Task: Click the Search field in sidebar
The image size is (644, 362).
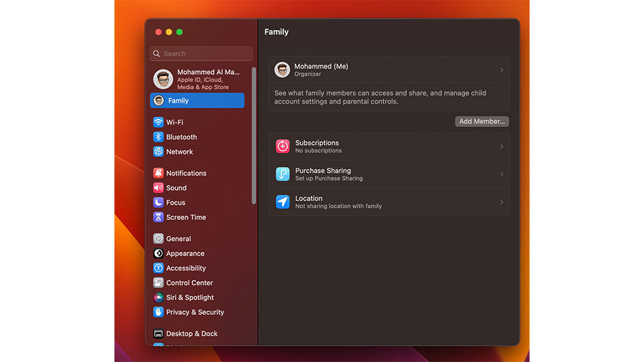Action: tap(202, 54)
